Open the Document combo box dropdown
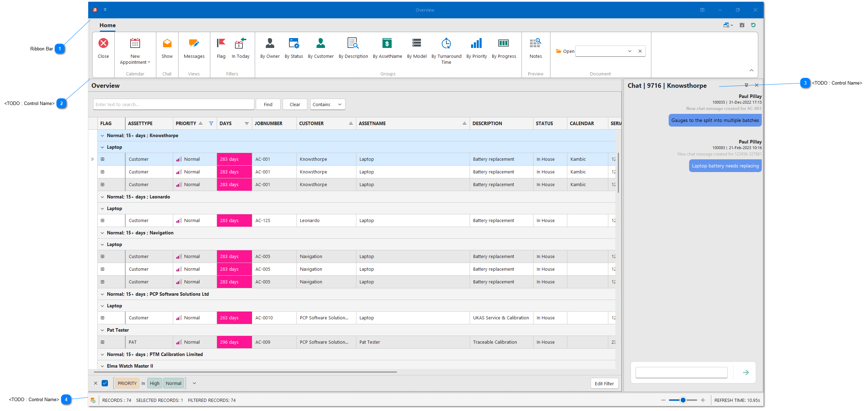 coord(630,51)
